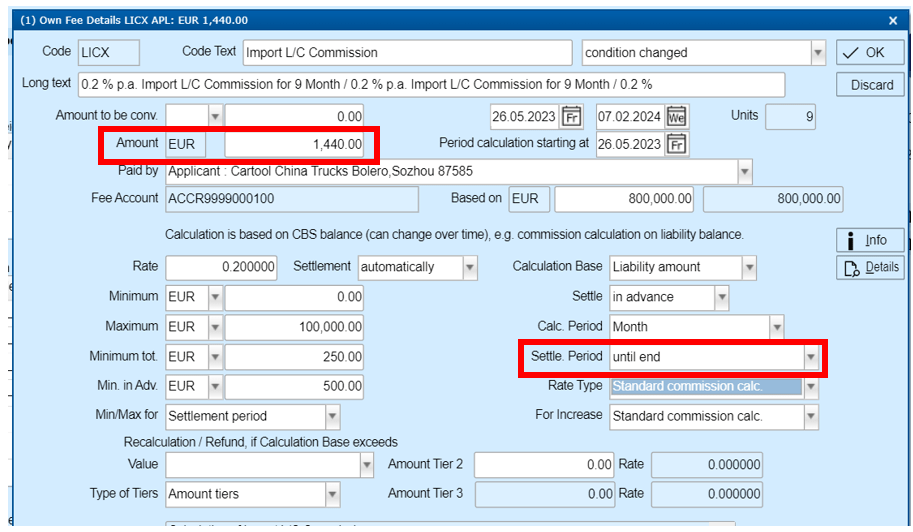
Task: Open the Info panel
Action: pos(870,240)
